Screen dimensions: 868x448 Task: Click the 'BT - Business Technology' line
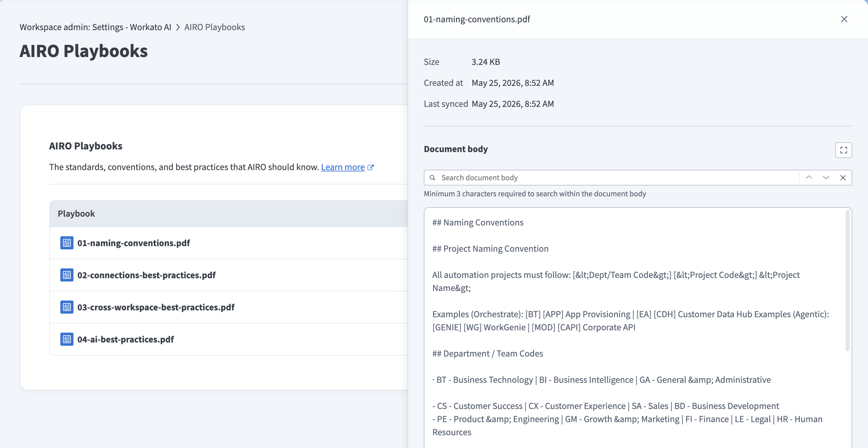pos(602,380)
